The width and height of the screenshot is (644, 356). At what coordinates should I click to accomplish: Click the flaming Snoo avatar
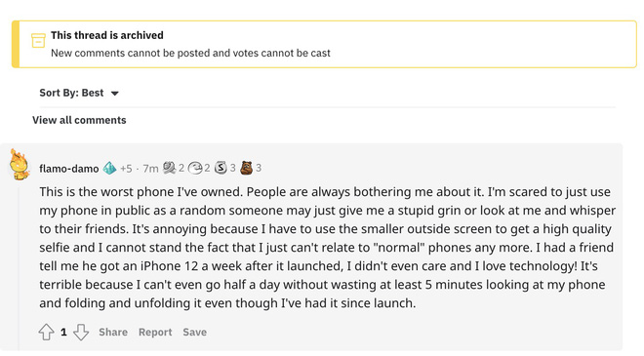[x=19, y=165]
